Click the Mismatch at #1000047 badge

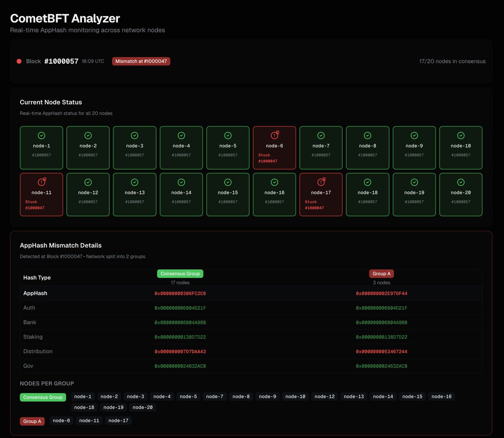141,61
